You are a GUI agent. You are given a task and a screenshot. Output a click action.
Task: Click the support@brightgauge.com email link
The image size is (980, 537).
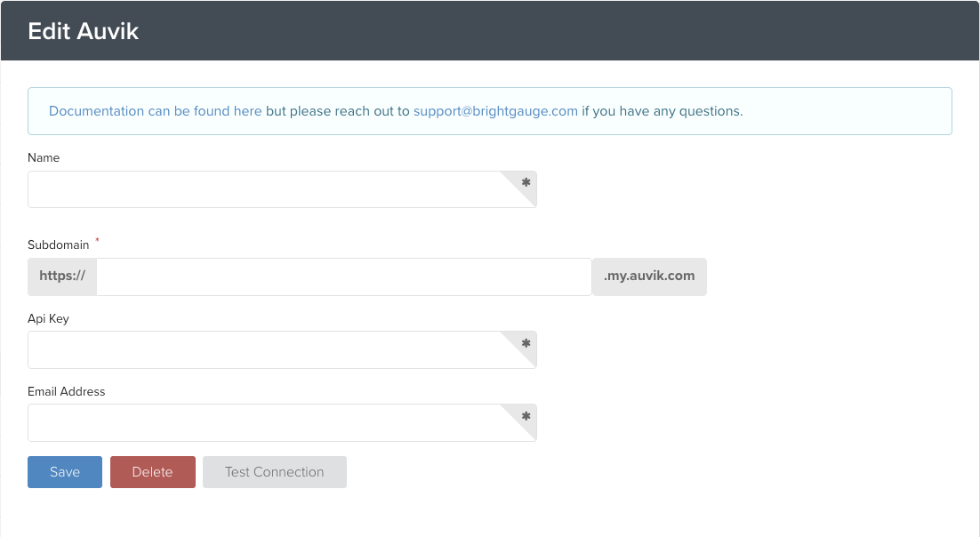[495, 111]
